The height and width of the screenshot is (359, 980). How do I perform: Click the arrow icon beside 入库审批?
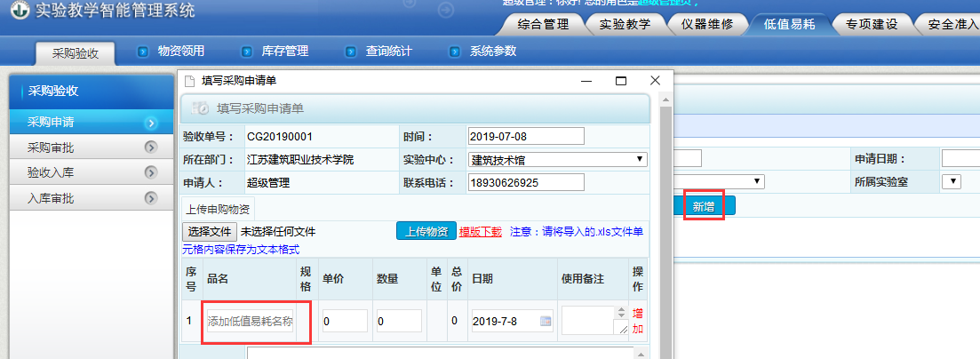pos(150,198)
